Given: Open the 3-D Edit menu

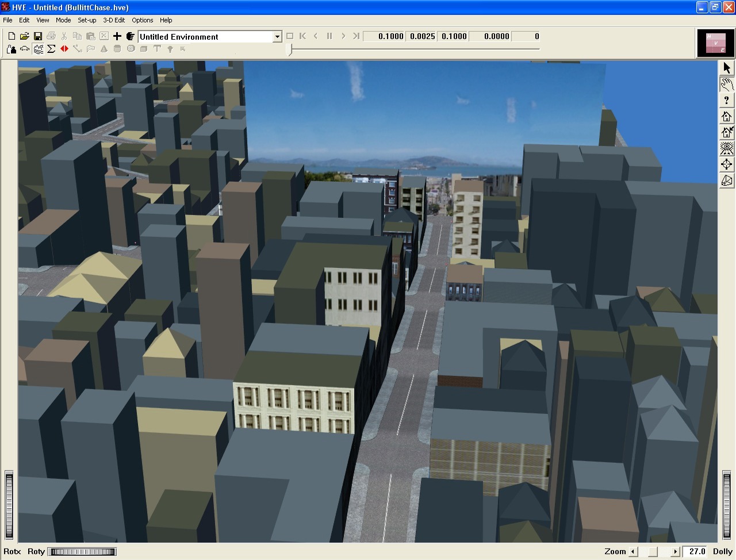Looking at the screenshot, I should (x=114, y=20).
